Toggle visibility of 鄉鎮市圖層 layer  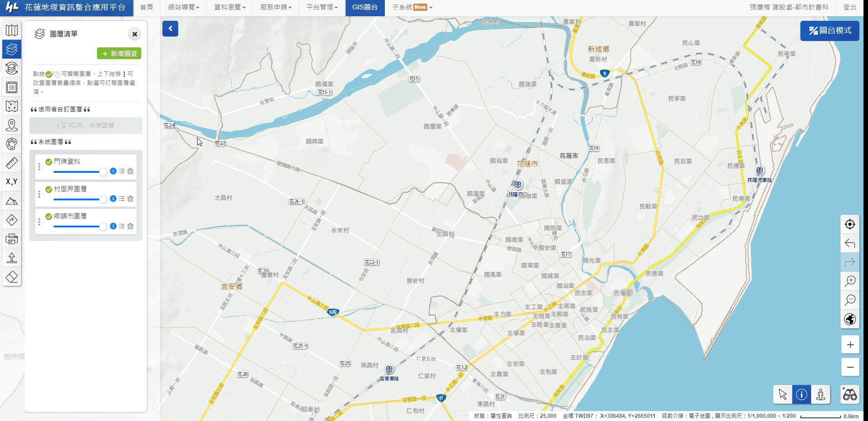pos(49,217)
